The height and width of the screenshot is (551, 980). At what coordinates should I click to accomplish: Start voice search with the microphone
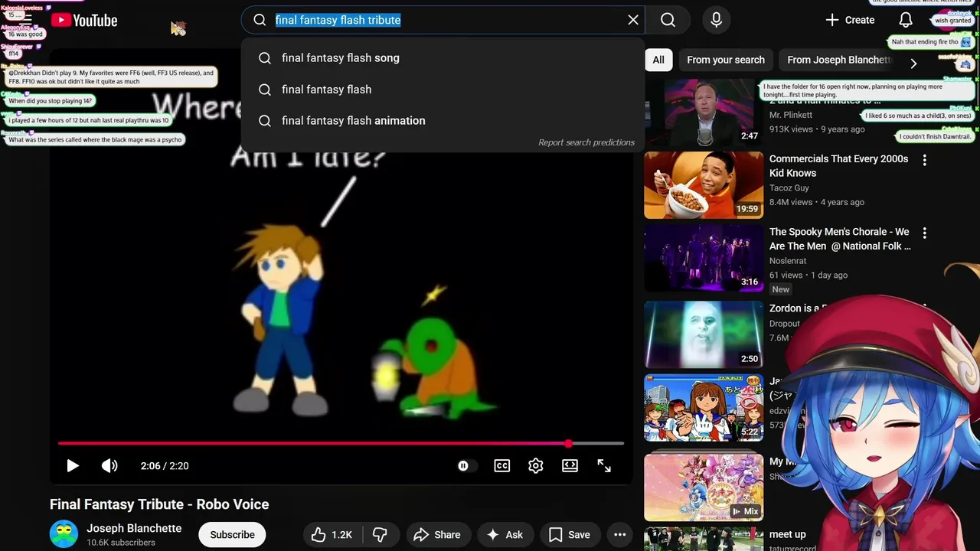pos(717,20)
